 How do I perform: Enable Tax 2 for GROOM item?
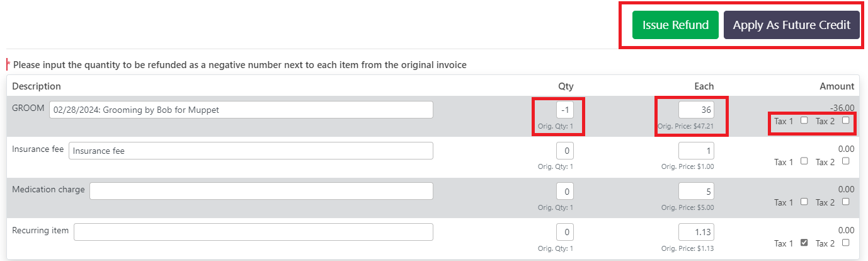(x=845, y=120)
